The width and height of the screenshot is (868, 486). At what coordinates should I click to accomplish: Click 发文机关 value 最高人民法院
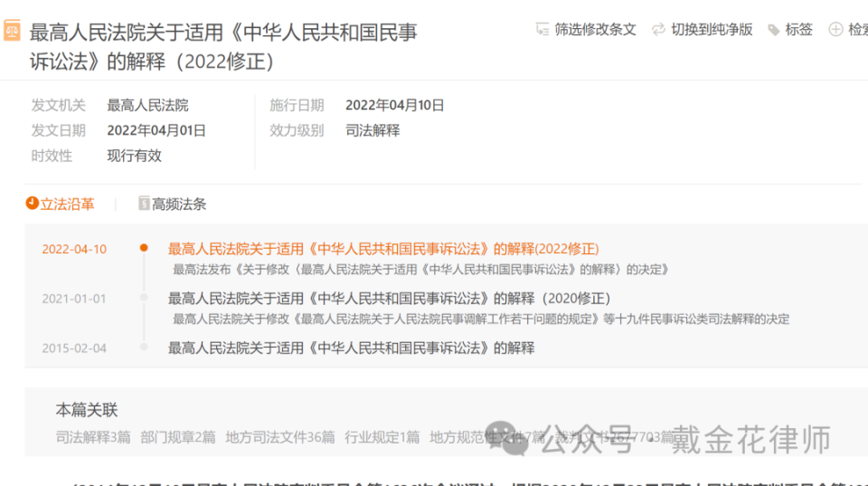coord(147,105)
